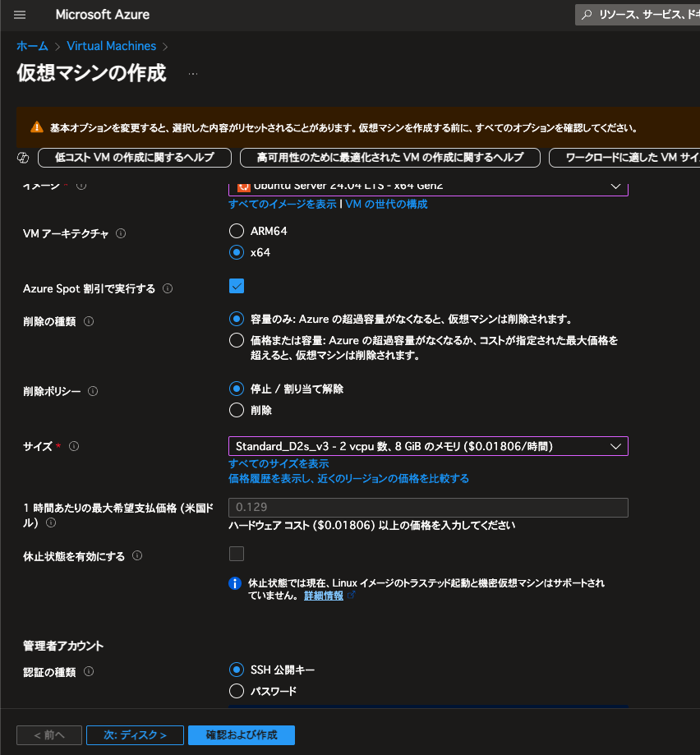Viewport: 700px width, 755px height.
Task: Click VM の世代の構成 link
Action: 387,205
